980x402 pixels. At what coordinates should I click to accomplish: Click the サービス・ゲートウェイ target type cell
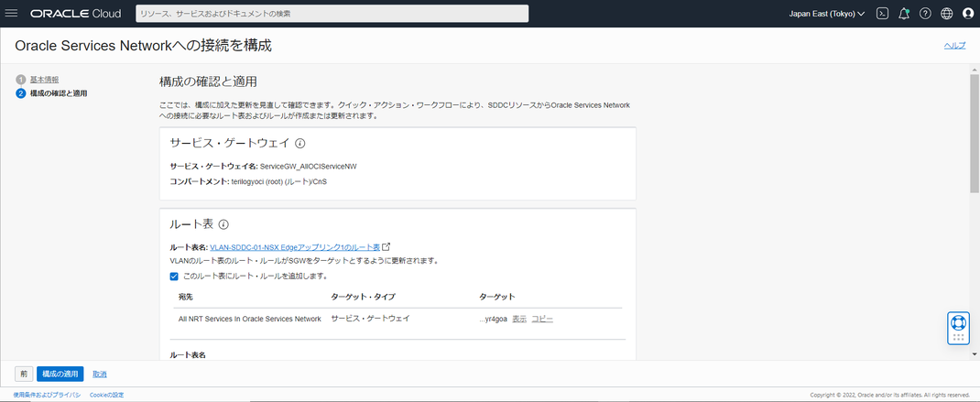coord(370,319)
